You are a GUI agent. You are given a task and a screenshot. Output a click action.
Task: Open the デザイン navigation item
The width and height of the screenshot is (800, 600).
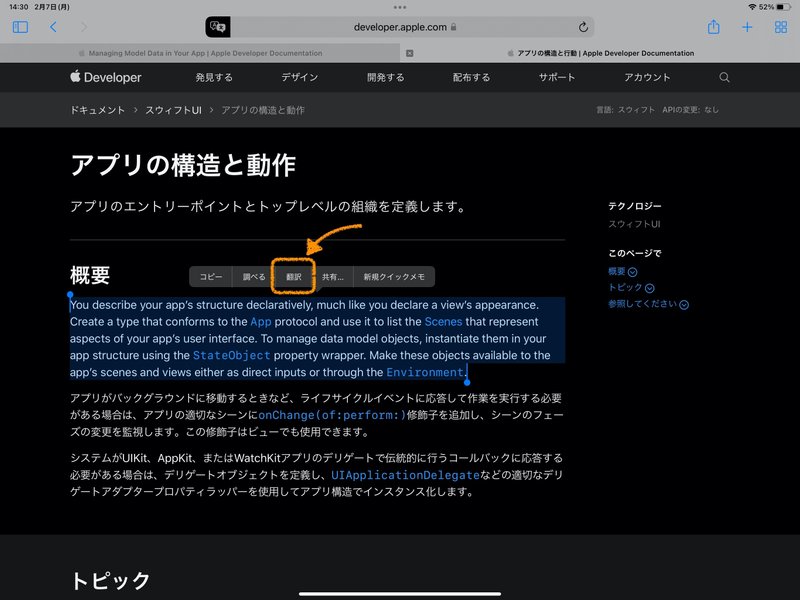(x=300, y=78)
